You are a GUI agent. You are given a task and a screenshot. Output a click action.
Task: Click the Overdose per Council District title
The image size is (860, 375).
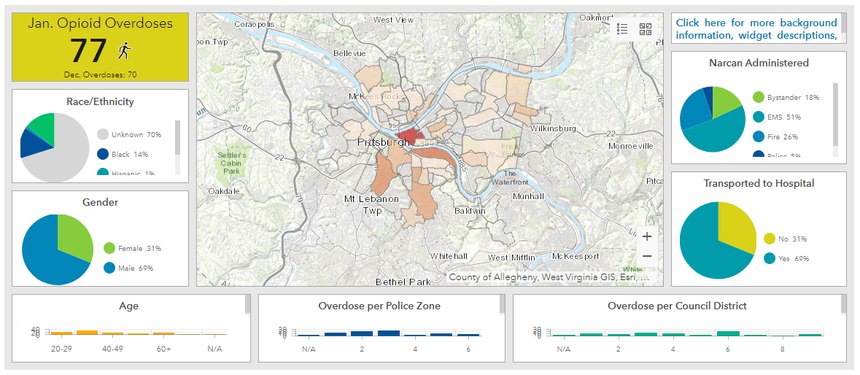(x=677, y=306)
